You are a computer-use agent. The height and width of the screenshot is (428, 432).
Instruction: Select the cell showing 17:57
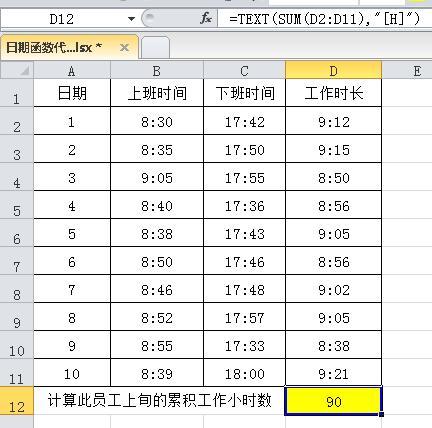click(245, 317)
